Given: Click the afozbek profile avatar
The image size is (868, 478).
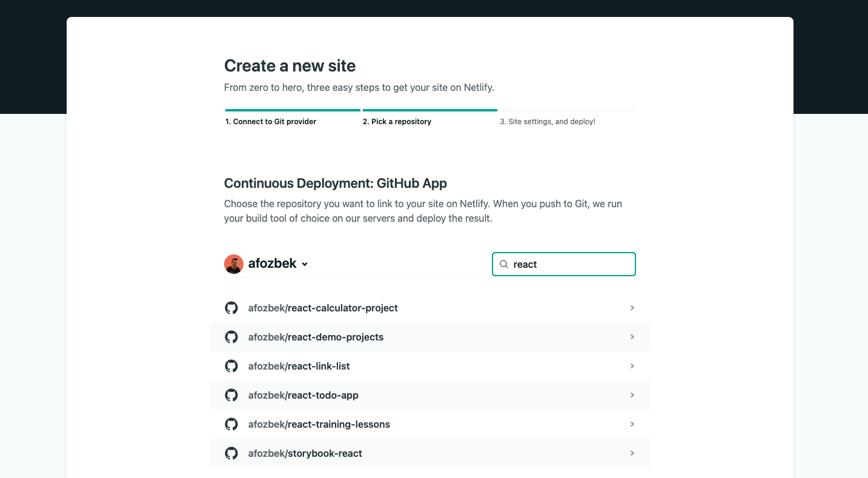Looking at the screenshot, I should [x=233, y=264].
